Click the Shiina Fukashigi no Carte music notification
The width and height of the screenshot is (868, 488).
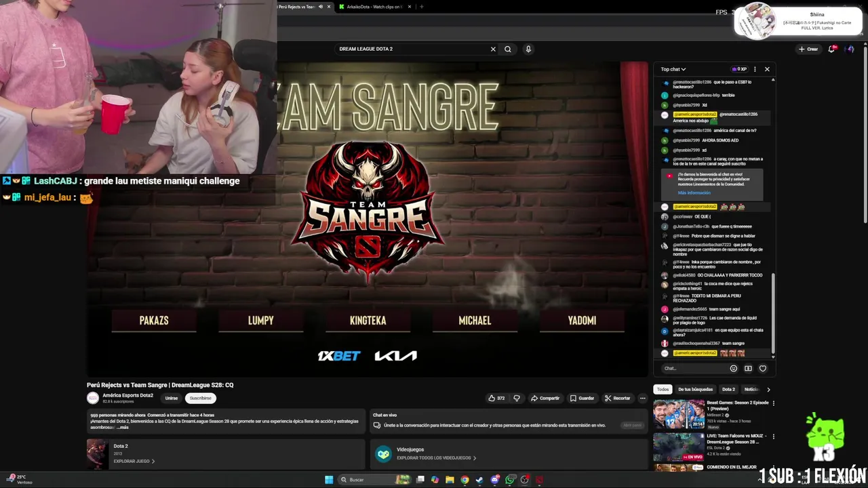coord(798,20)
